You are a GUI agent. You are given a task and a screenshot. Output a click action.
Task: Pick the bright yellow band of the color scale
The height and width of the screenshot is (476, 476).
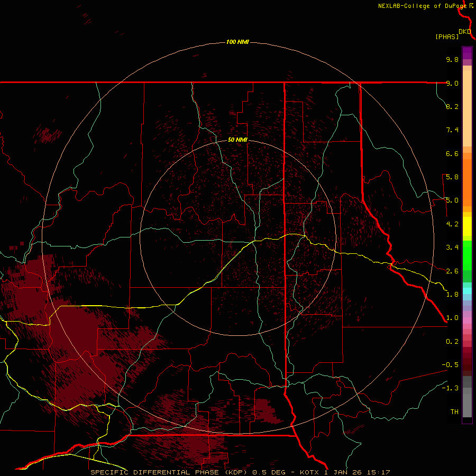tap(467, 226)
